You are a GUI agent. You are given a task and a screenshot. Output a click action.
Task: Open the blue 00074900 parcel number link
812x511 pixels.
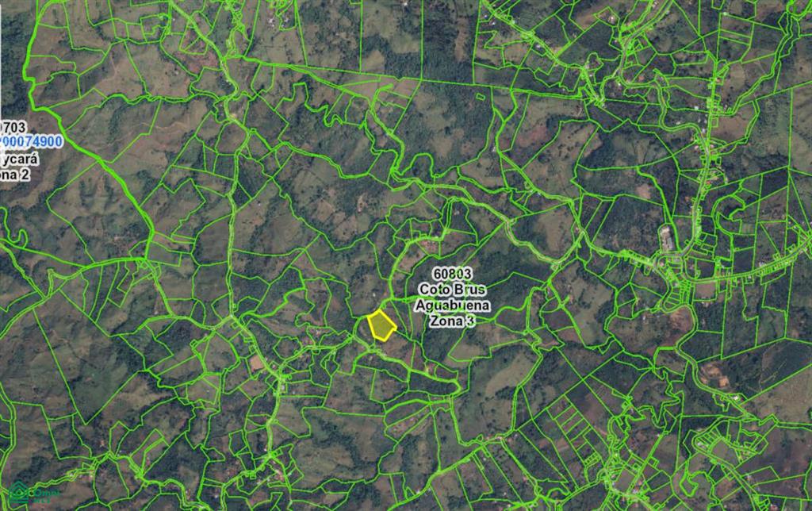[x=31, y=141]
